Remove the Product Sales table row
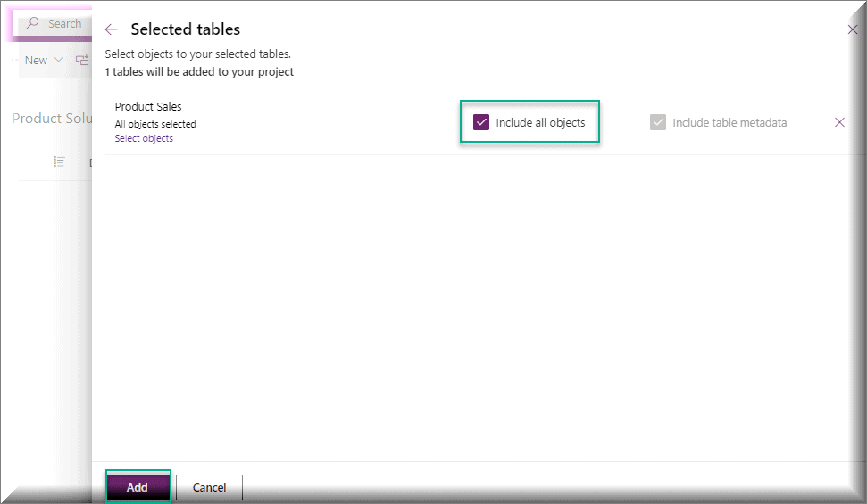The height and width of the screenshot is (504, 867). pos(839,122)
